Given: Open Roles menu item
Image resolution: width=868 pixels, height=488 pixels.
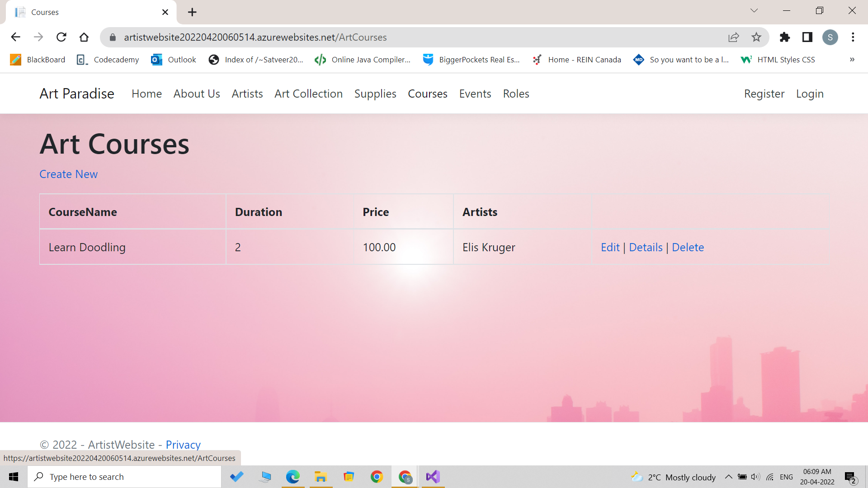Looking at the screenshot, I should [516, 94].
